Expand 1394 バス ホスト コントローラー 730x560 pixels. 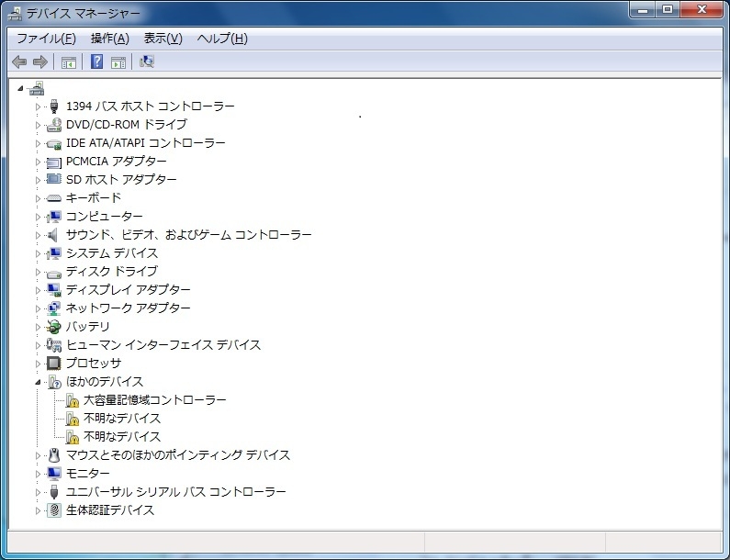[39, 106]
